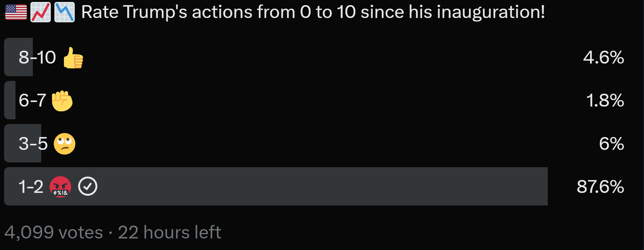
Task: Click the 6% percentage label
Action: (x=612, y=143)
